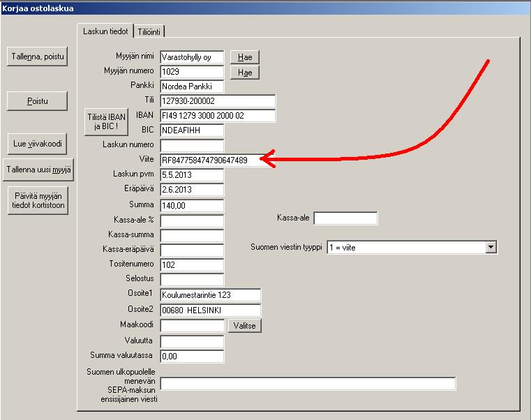Image resolution: width=531 pixels, height=420 pixels.
Task: Click the Kassa-eräpäivä field
Action: pos(192,250)
